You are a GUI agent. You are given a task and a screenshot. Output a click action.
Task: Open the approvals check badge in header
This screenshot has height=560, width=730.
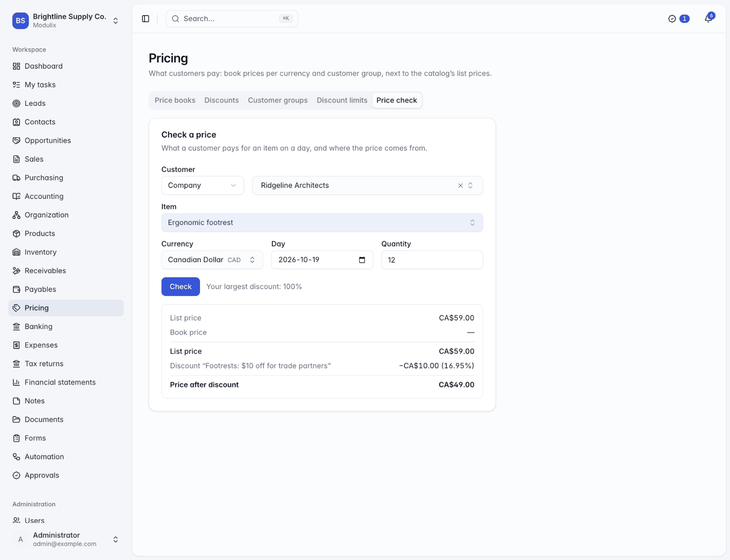(x=678, y=19)
